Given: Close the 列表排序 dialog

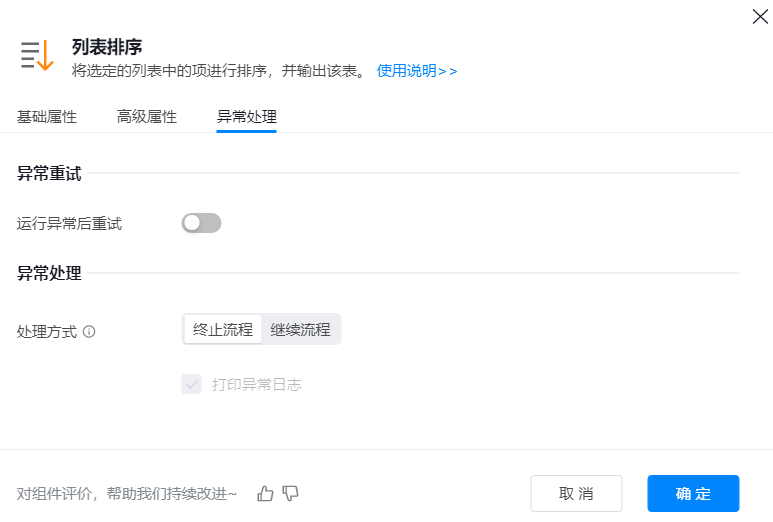Looking at the screenshot, I should [759, 15].
